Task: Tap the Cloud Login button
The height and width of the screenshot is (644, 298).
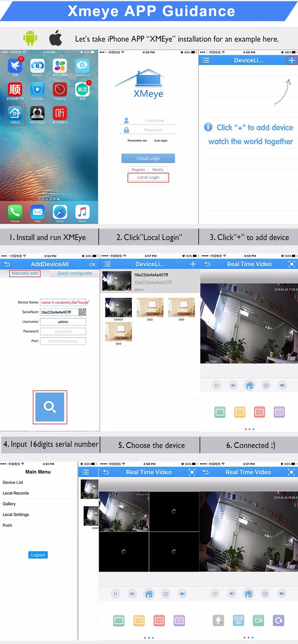Action: (148, 158)
